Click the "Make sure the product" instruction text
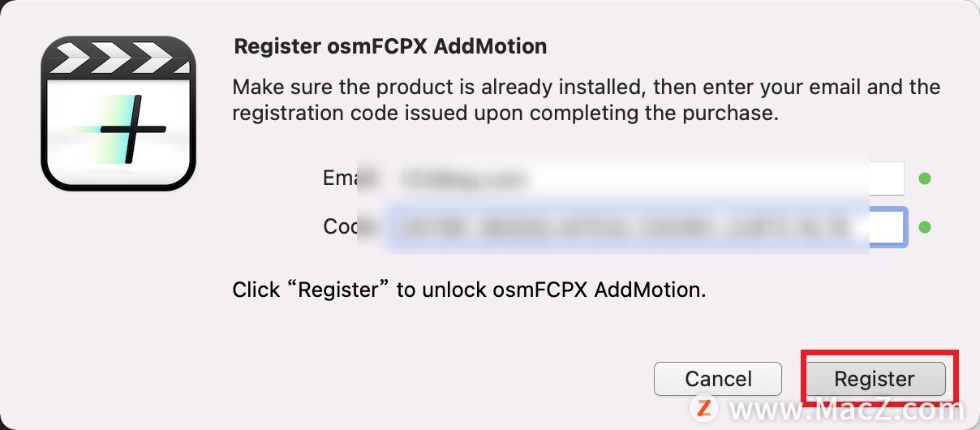980x430 pixels. coord(587,100)
